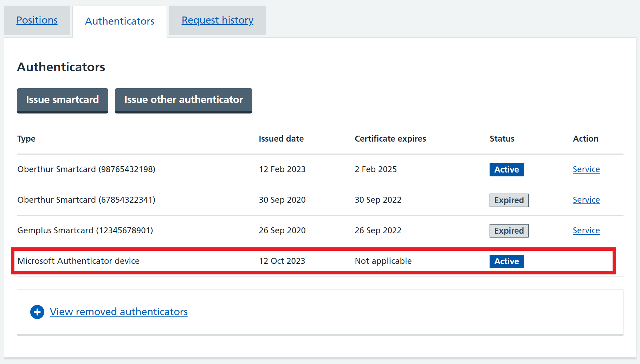Select Expired badge for Oberthur Smartcard (67854322341)

509,200
